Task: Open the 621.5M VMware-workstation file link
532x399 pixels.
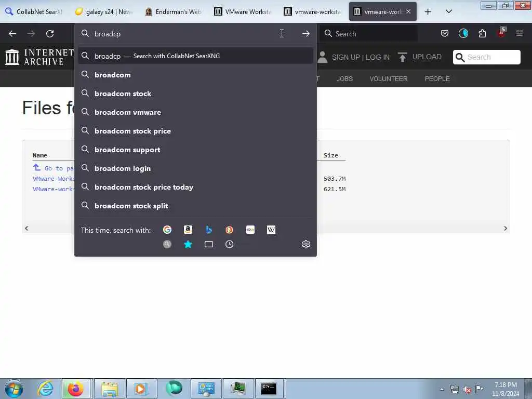Action: (x=54, y=189)
